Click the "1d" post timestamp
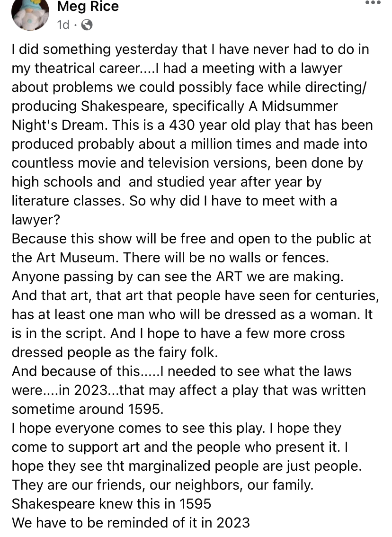This screenshot has width=392, height=537. 63,25
